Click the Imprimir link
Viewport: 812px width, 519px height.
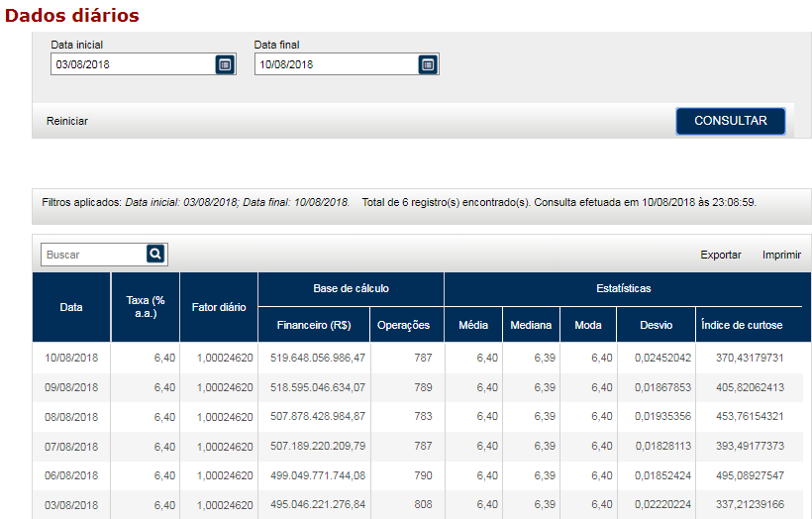pos(781,255)
